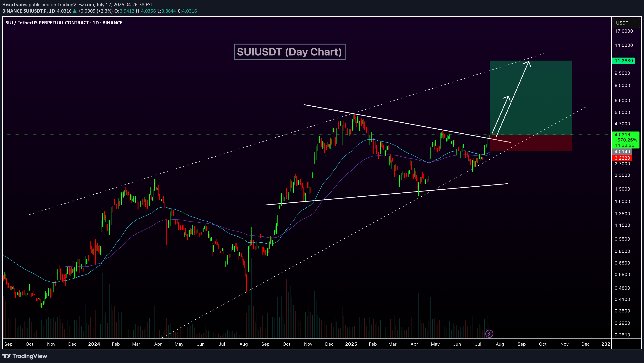Click the first Sep label on time axis
The height and width of the screenshot is (363, 644).
click(8, 344)
